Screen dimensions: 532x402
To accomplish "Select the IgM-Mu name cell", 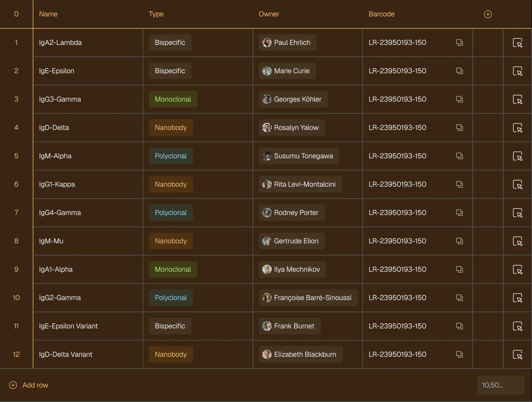I will tap(88, 241).
